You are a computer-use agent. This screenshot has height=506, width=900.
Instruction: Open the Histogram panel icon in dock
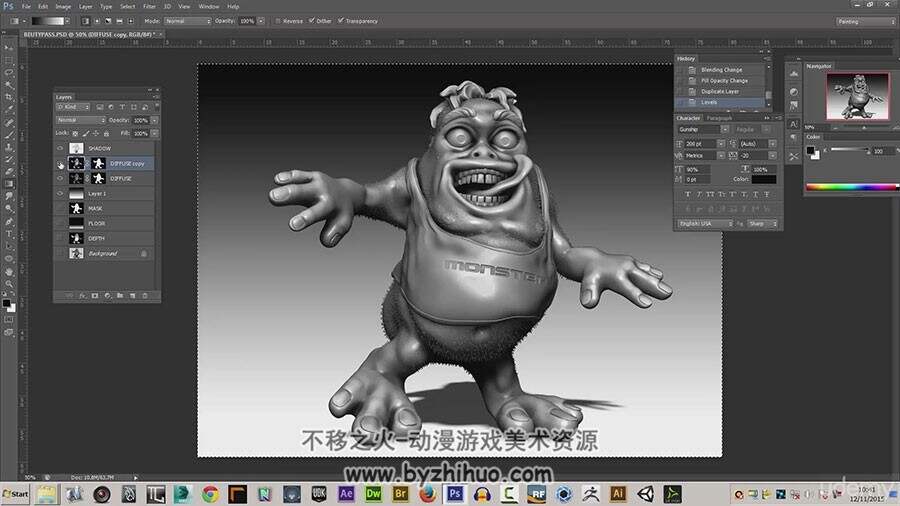point(793,73)
